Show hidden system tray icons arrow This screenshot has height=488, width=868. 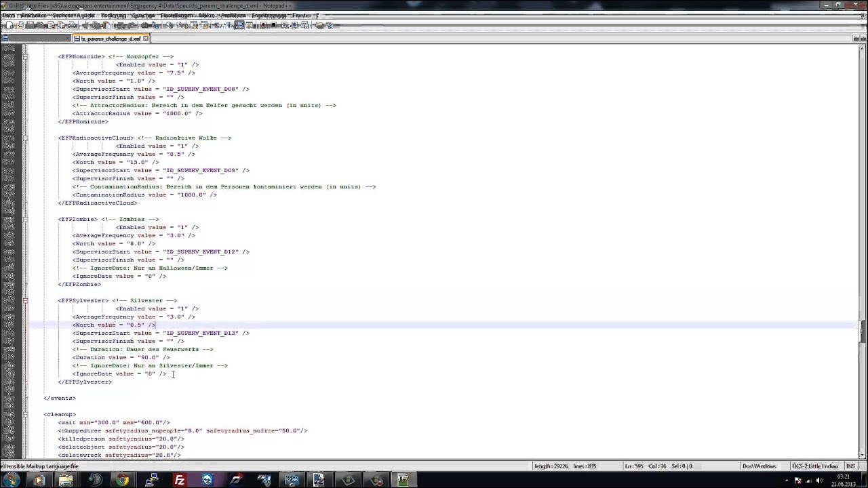tap(787, 481)
